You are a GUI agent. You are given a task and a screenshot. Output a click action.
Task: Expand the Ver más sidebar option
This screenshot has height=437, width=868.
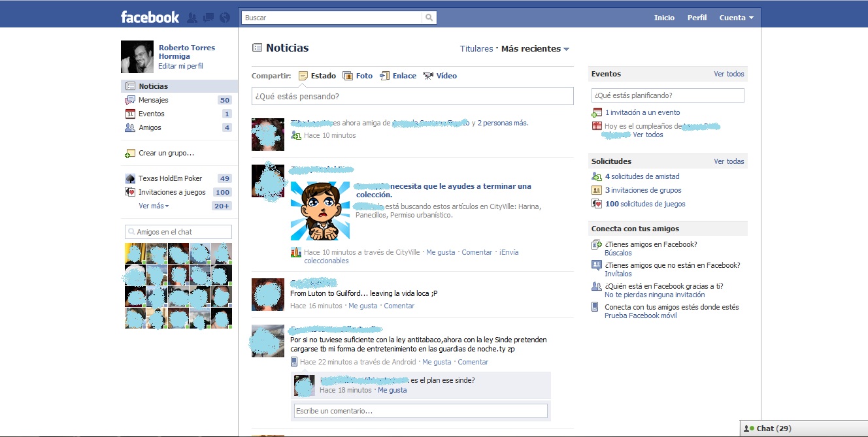pos(152,206)
